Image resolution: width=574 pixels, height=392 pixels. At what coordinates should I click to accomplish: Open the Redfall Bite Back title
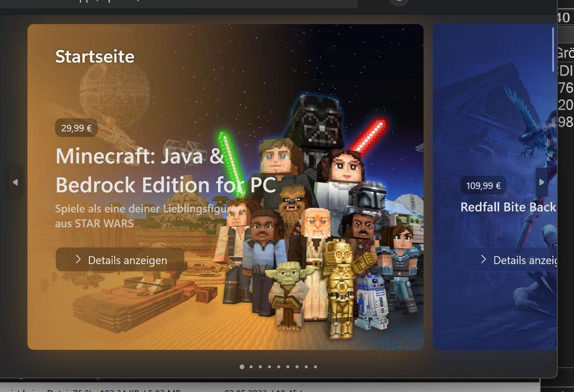(508, 207)
